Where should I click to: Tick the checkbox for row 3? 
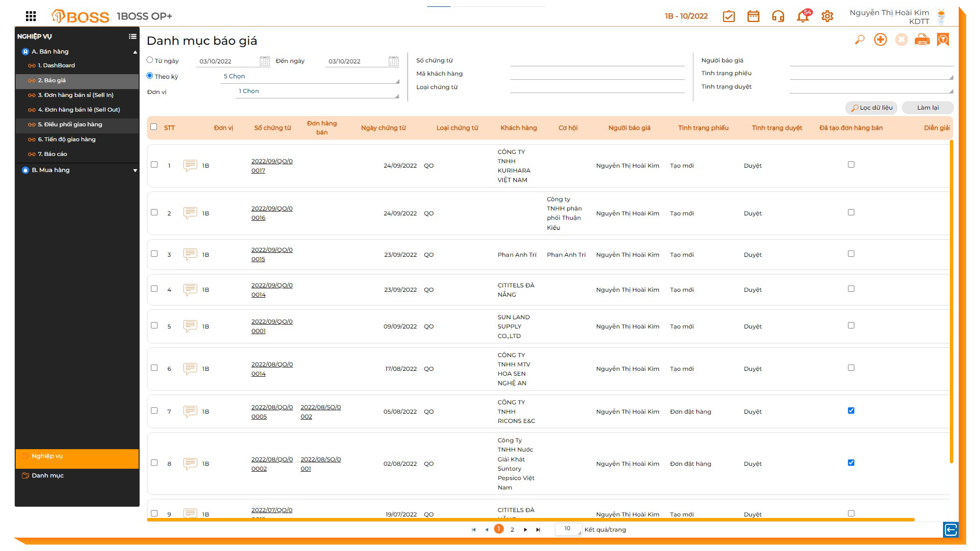coord(154,254)
